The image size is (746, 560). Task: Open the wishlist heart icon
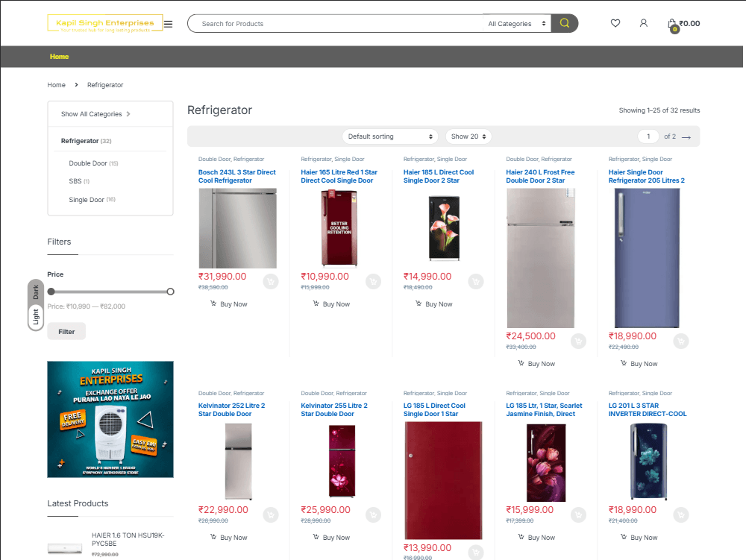point(615,23)
